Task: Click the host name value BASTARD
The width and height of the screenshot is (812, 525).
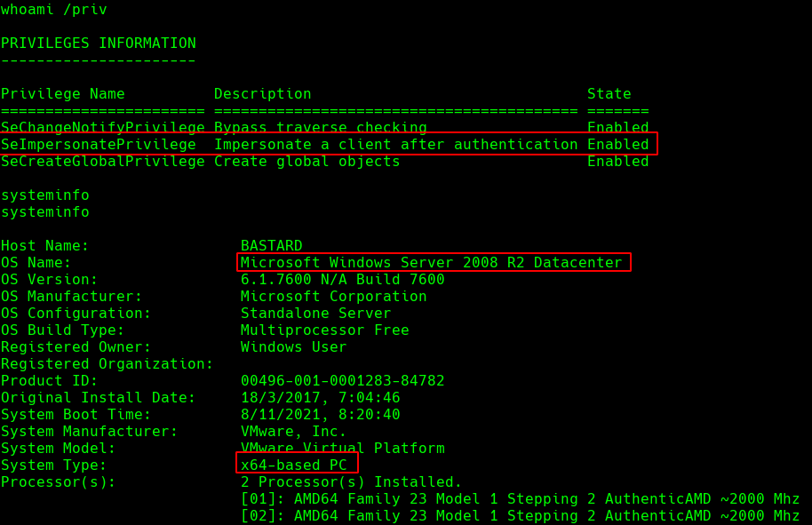Action: click(x=271, y=246)
